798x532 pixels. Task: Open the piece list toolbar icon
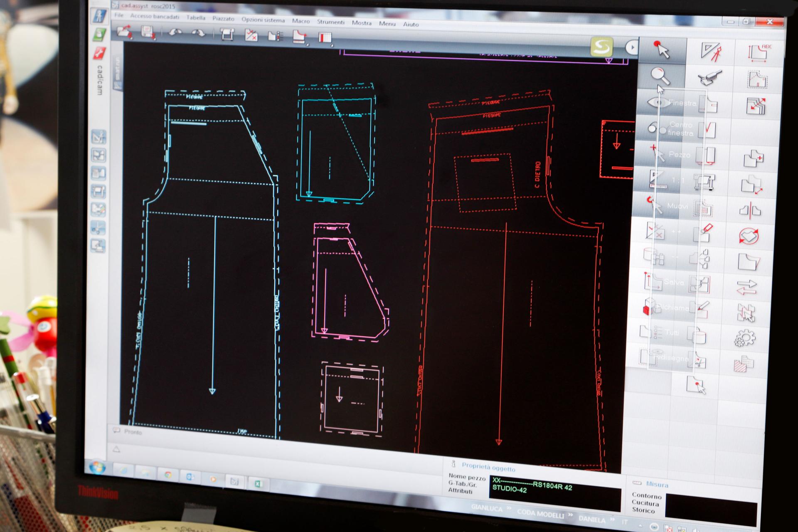275,36
